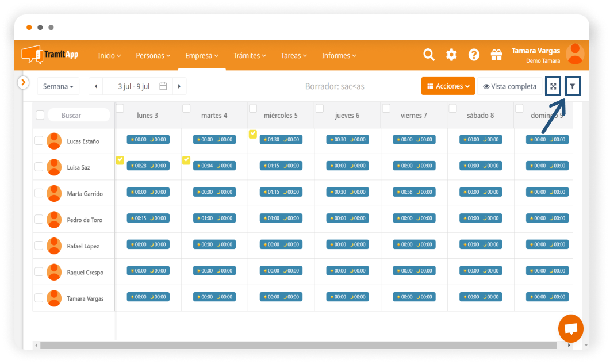Open the filter funnel icon
Image resolution: width=610 pixels, height=364 pixels.
click(573, 86)
